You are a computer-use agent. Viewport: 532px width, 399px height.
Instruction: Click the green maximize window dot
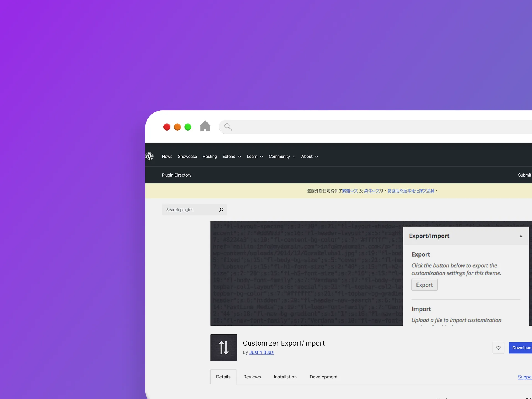188,127
